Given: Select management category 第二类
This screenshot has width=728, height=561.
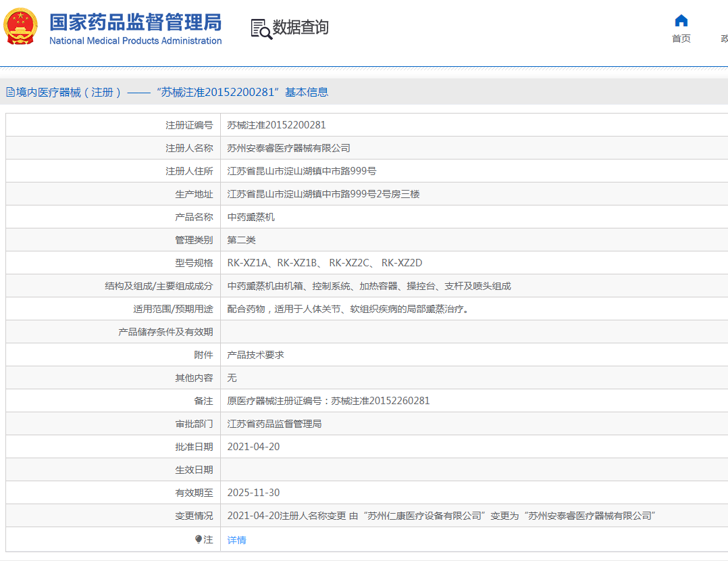Looking at the screenshot, I should tap(242, 240).
